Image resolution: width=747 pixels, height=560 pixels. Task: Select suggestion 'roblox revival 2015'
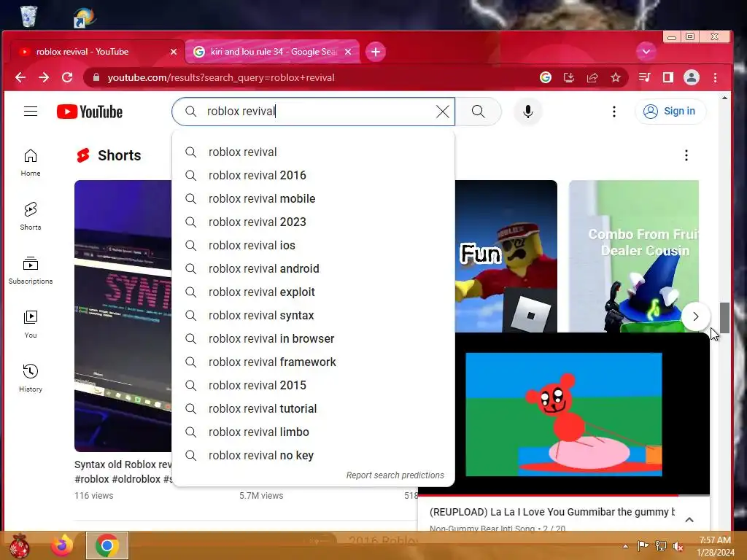(314, 385)
